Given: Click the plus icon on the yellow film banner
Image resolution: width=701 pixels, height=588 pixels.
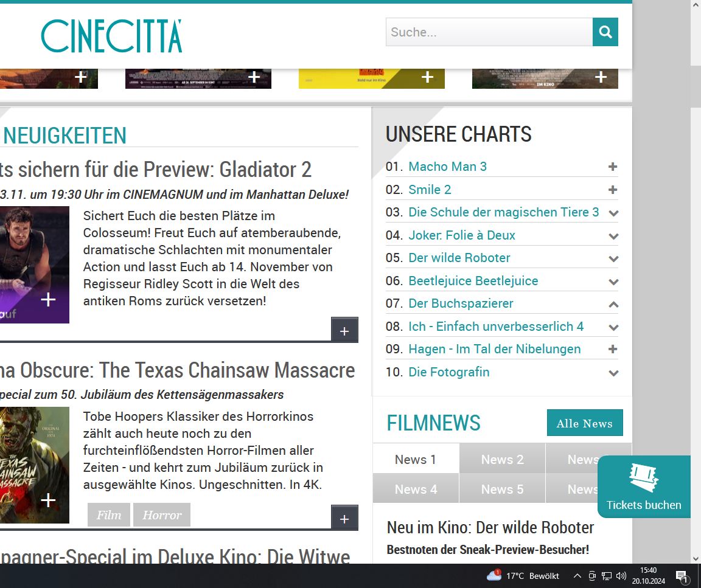Looking at the screenshot, I should point(427,77).
